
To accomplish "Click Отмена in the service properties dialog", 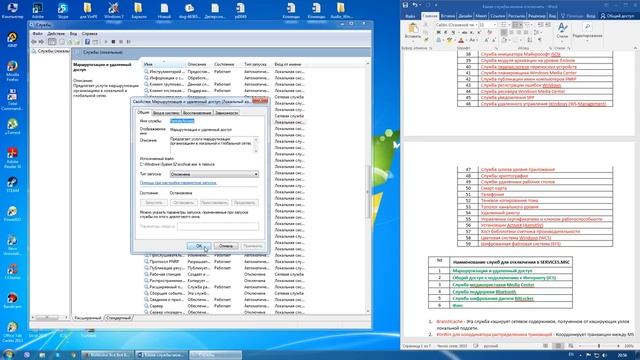I will [226, 246].
